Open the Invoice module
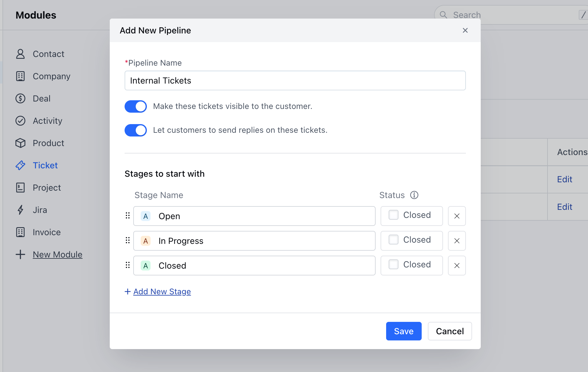588x372 pixels. tap(47, 232)
